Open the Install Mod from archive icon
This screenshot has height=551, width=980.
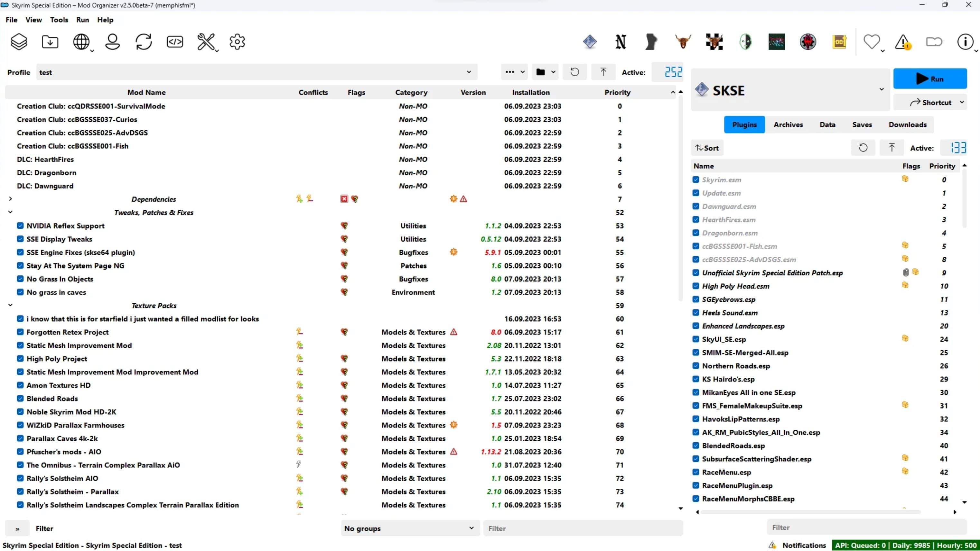pyautogui.click(x=50, y=42)
